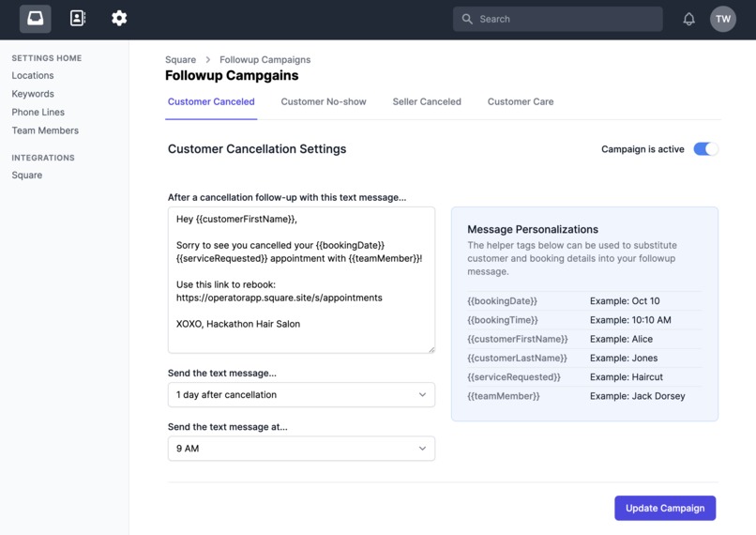
Task: Click the {{teamMember}} helper tag row
Action: [584, 396]
